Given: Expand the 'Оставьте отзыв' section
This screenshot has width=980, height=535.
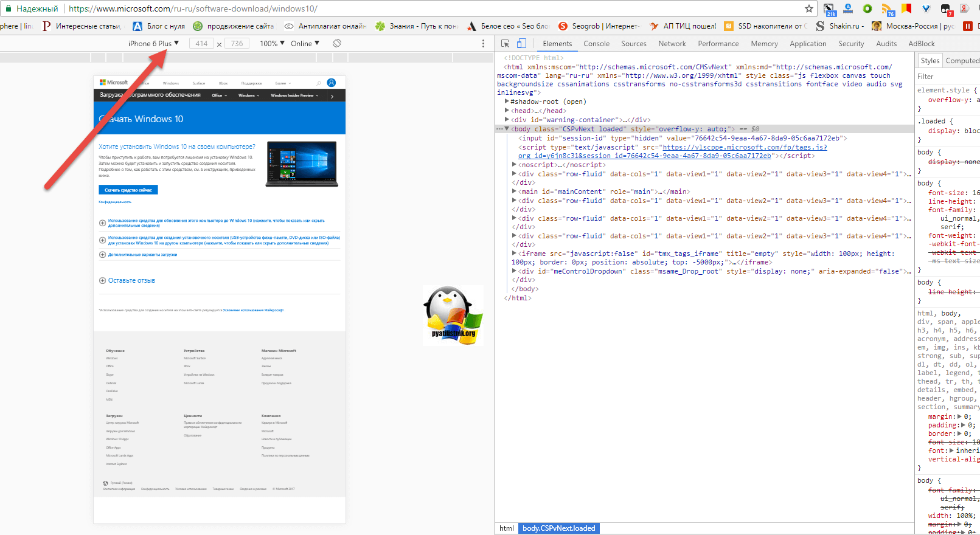Looking at the screenshot, I should (102, 281).
